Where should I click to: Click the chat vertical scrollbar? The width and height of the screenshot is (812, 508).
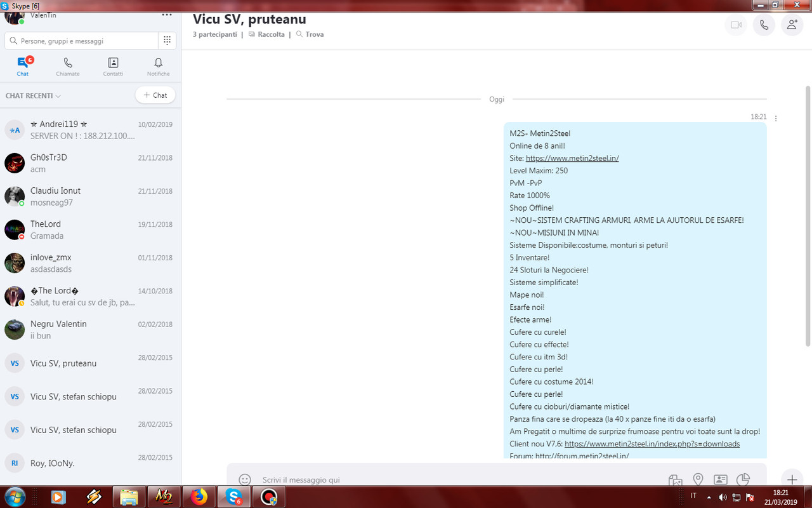(x=808, y=216)
